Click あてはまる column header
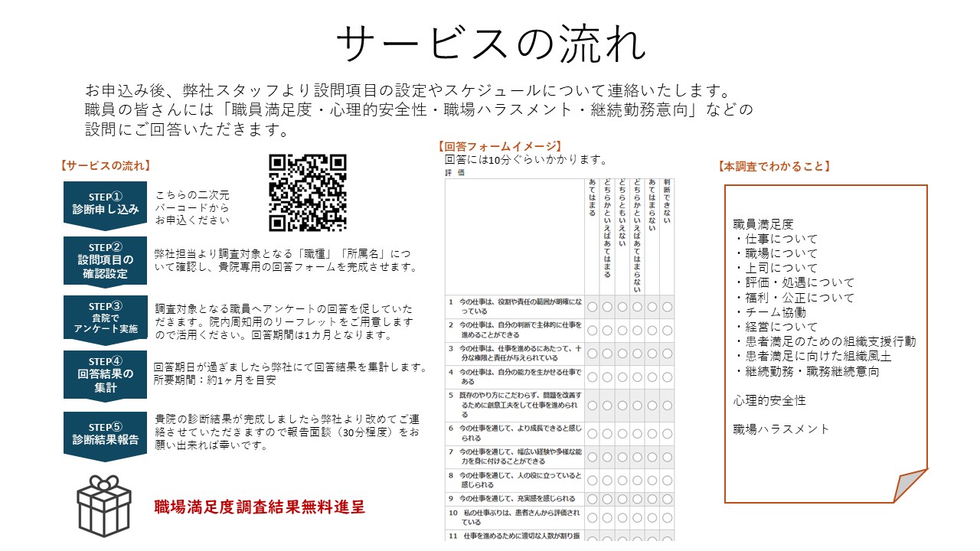 pos(593,197)
